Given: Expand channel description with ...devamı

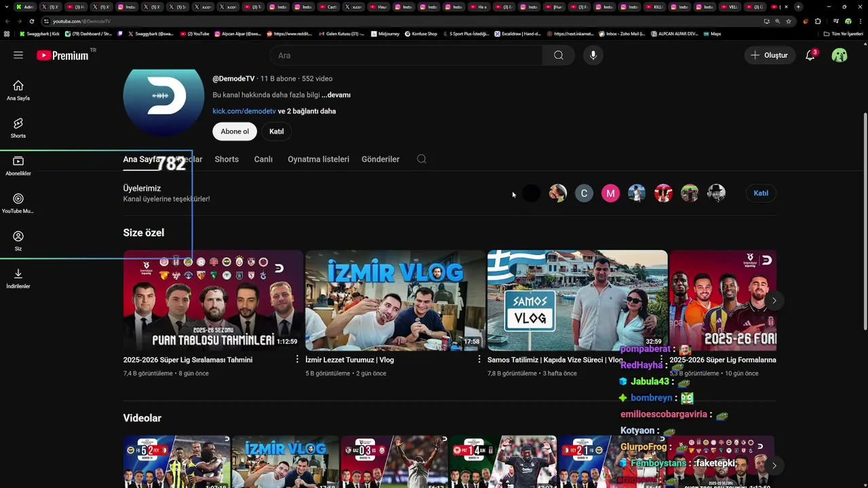Looking at the screenshot, I should (336, 95).
